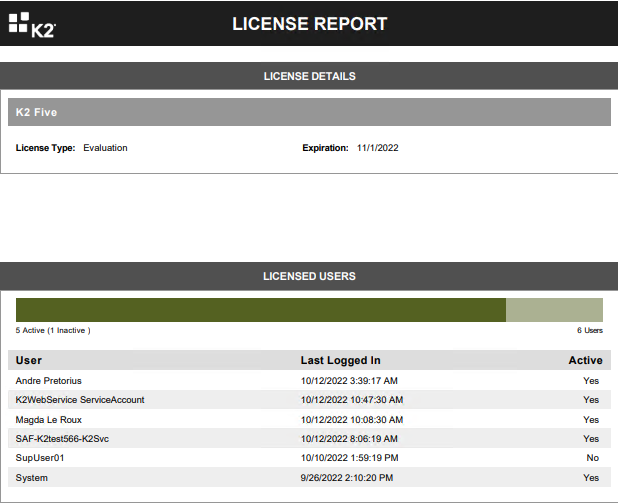Click login time 9/26/2022 2:10:20 PM
Screen dimensions: 618x503
coord(347,478)
